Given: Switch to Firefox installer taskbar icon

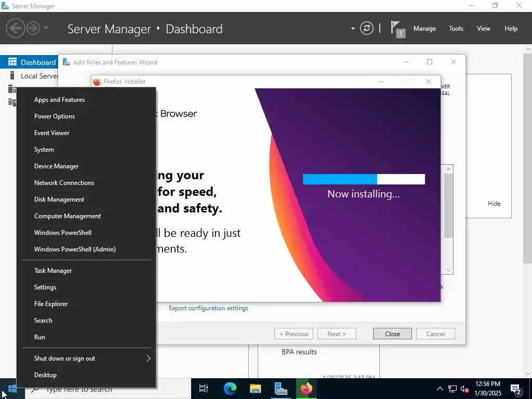Looking at the screenshot, I should tap(307, 389).
